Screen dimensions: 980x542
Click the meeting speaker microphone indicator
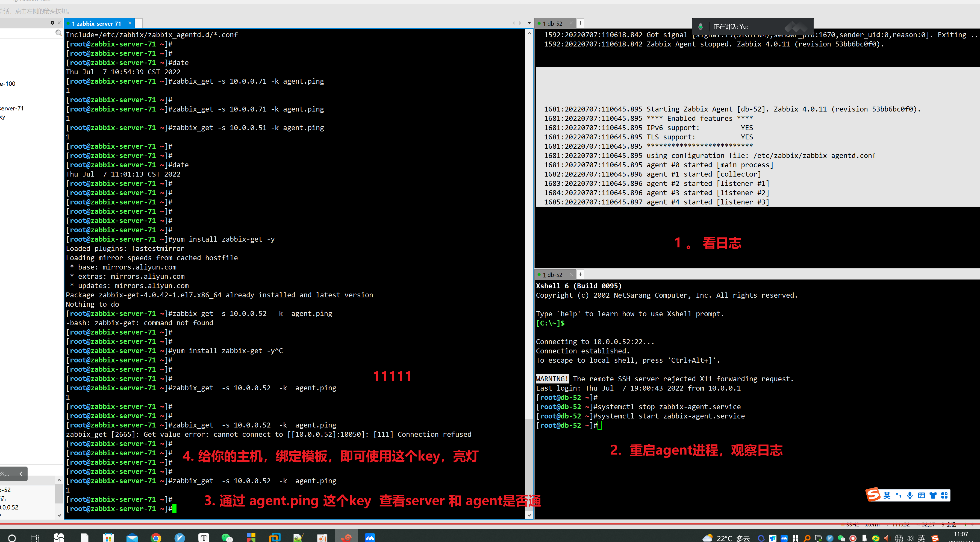point(701,27)
